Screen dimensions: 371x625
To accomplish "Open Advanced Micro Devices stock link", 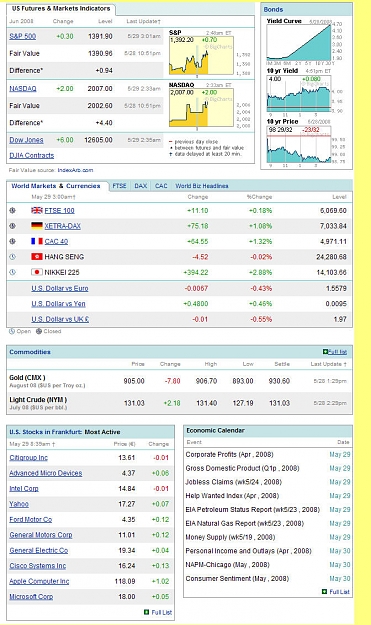I will pyautogui.click(x=46, y=473).
